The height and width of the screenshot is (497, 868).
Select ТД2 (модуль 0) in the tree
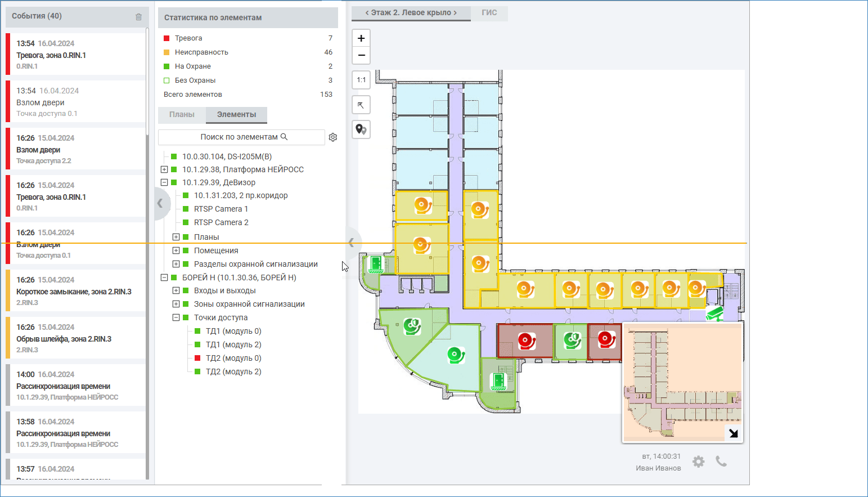(x=233, y=358)
